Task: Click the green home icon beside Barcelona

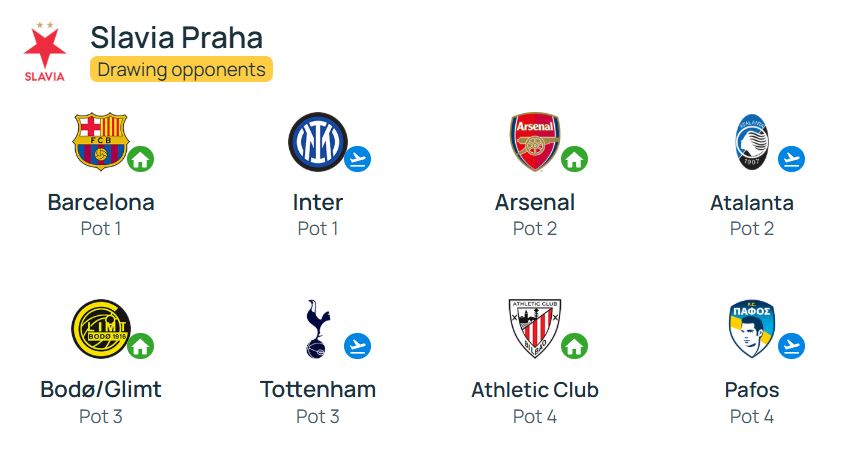Action: [x=140, y=159]
